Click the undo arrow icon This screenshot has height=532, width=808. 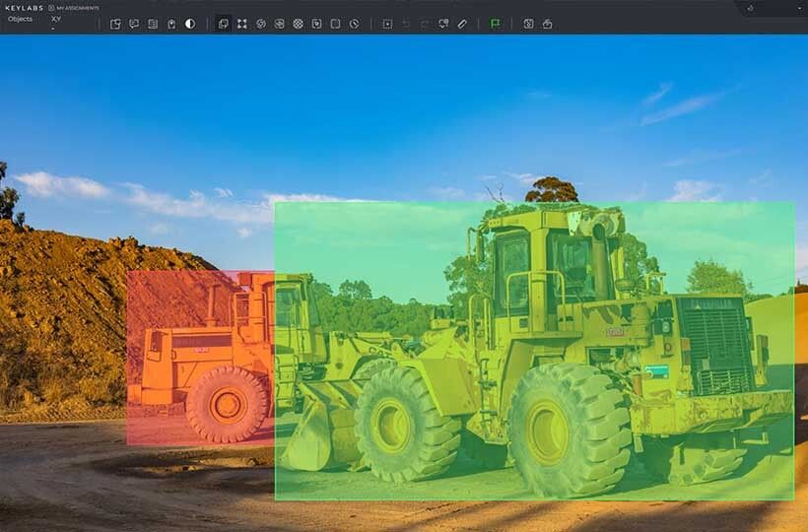pyautogui.click(x=406, y=24)
